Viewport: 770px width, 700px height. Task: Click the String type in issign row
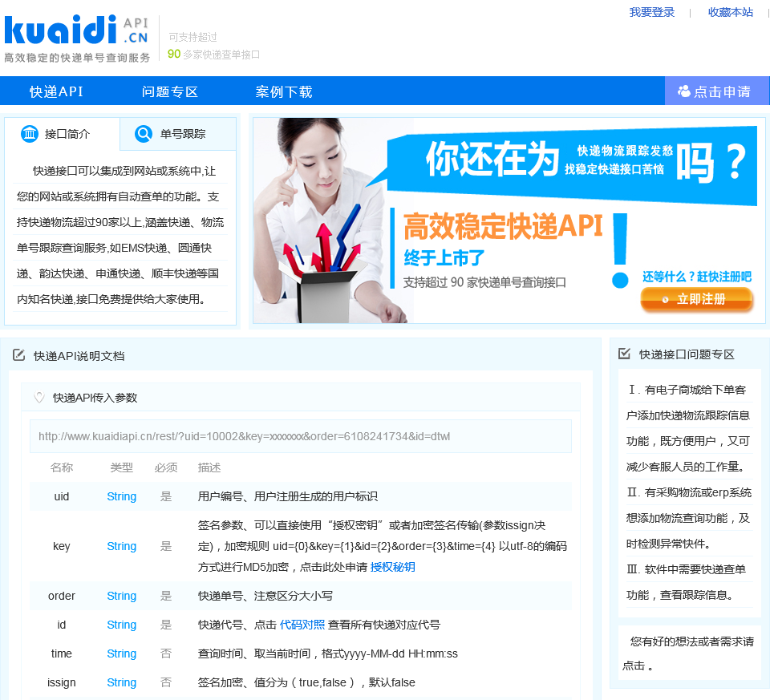tap(122, 682)
